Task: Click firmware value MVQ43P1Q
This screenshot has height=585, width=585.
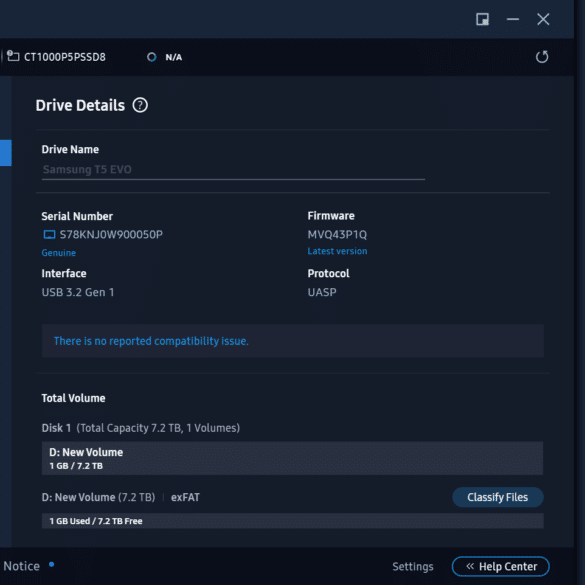Action: [x=337, y=235]
